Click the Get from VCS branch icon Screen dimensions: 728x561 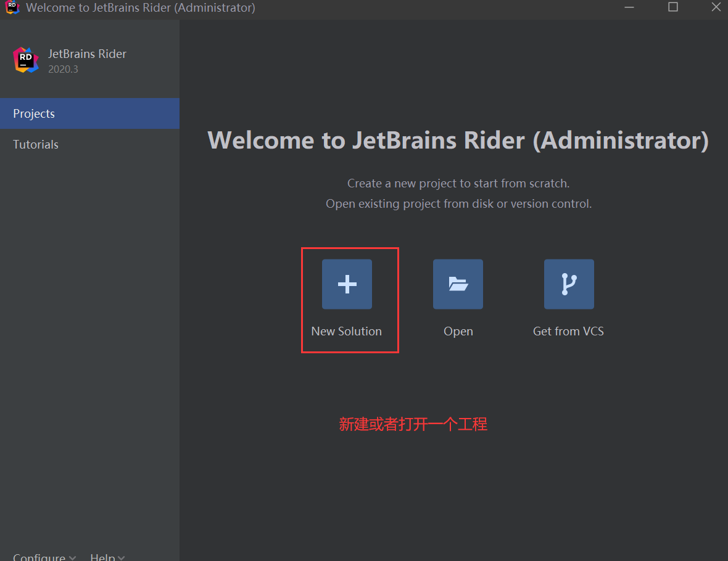[569, 284]
